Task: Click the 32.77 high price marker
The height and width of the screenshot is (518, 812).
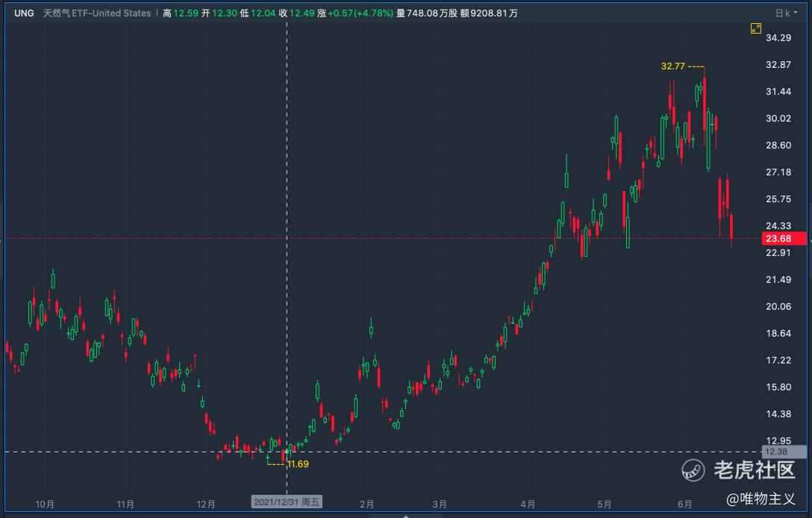Action: coord(672,66)
